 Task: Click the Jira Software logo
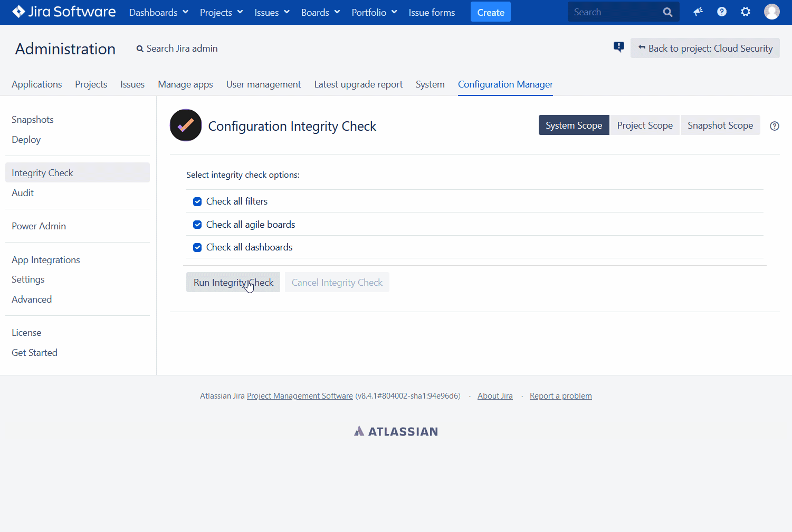tap(64, 12)
